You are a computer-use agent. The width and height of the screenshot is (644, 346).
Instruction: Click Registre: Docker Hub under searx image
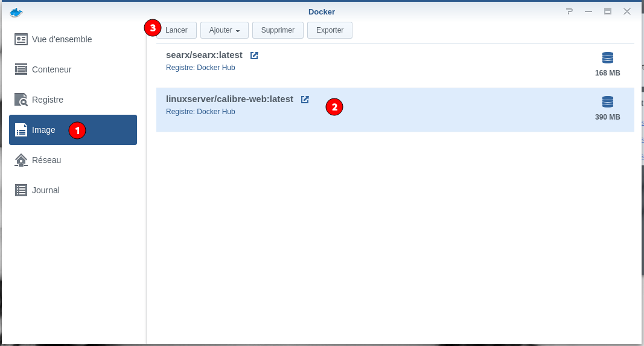200,68
